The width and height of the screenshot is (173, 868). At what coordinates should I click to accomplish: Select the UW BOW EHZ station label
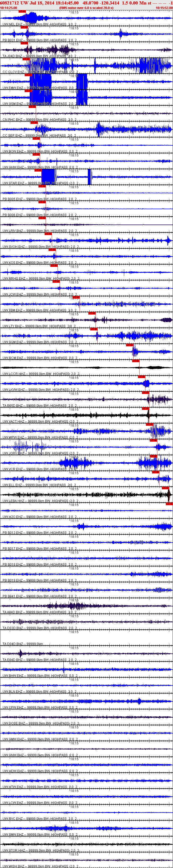coord(40,152)
